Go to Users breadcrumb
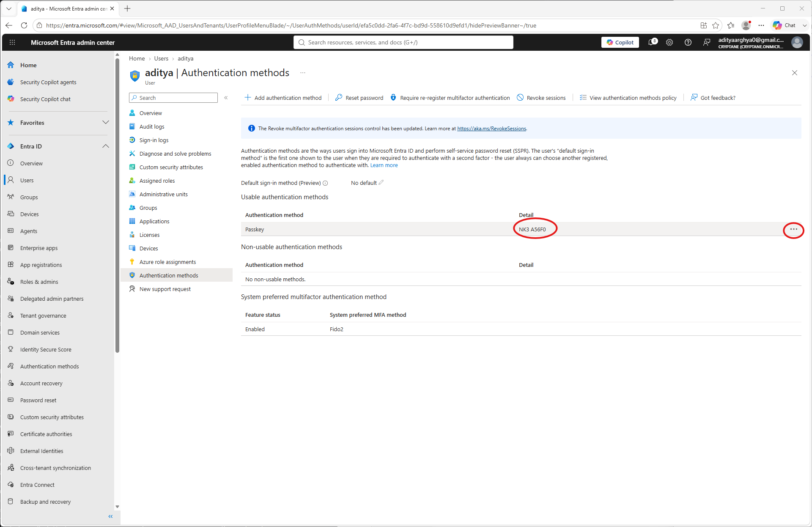Screen dimensions: 812x527 (161, 58)
